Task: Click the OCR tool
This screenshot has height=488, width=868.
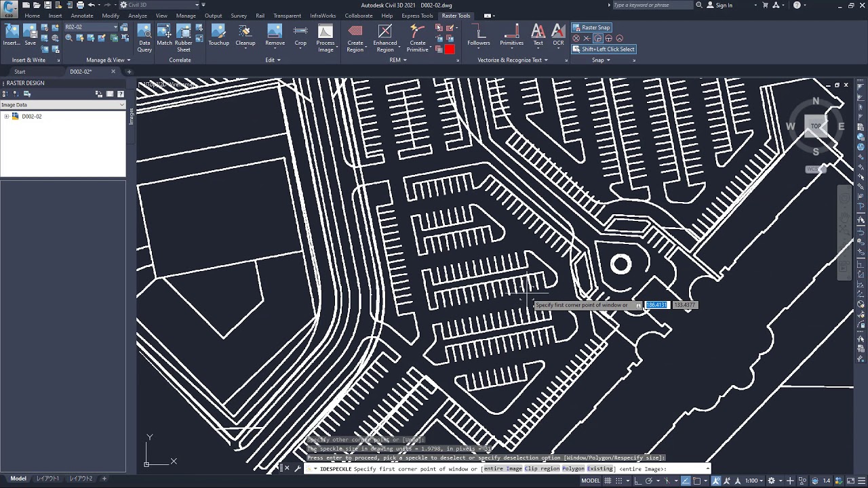Action: click(x=558, y=35)
